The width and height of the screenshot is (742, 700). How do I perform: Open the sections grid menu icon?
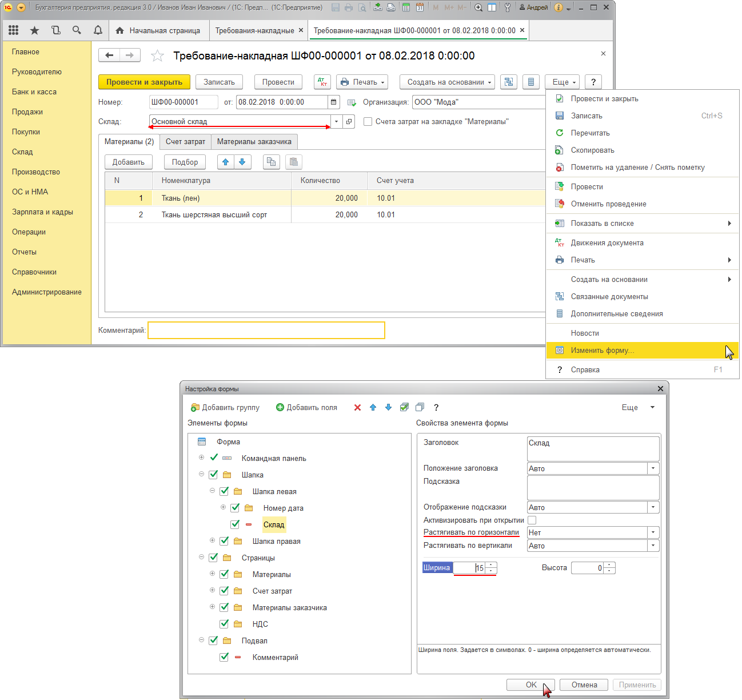(x=14, y=30)
